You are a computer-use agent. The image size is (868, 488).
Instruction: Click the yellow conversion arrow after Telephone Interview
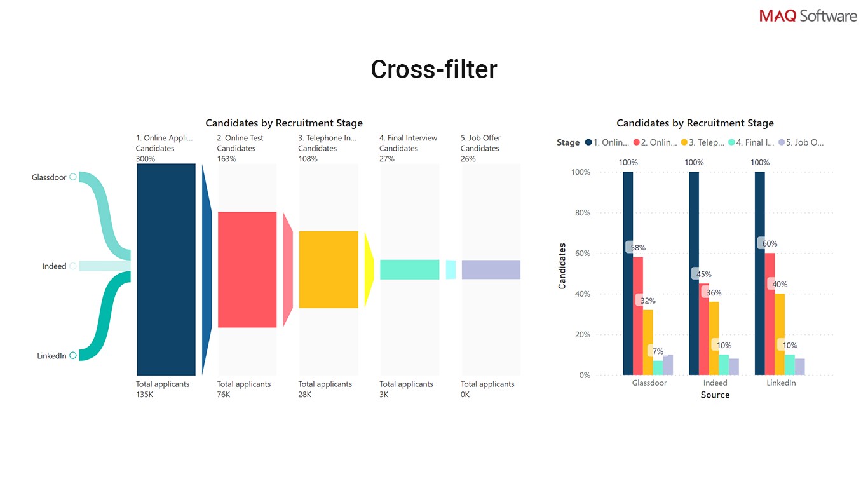369,269
